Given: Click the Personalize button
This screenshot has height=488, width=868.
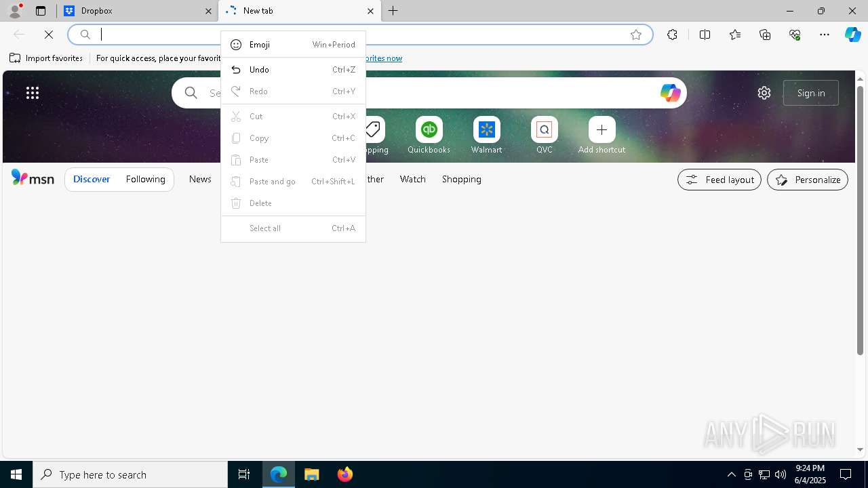Looking at the screenshot, I should click(x=808, y=180).
